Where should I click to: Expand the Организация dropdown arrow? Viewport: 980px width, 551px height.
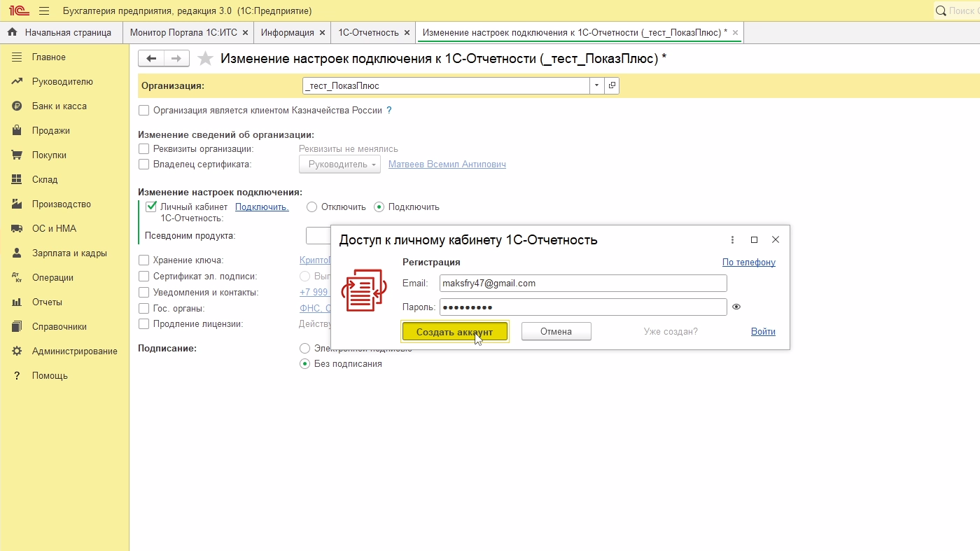tap(596, 85)
